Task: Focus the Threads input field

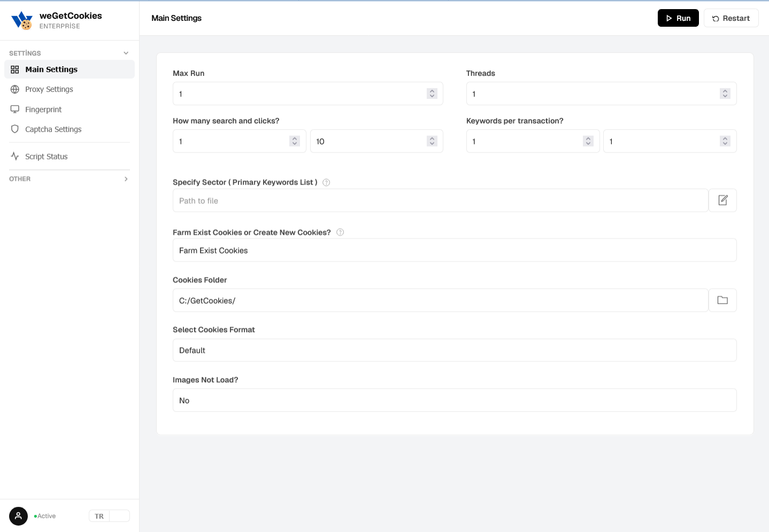Action: (x=601, y=94)
